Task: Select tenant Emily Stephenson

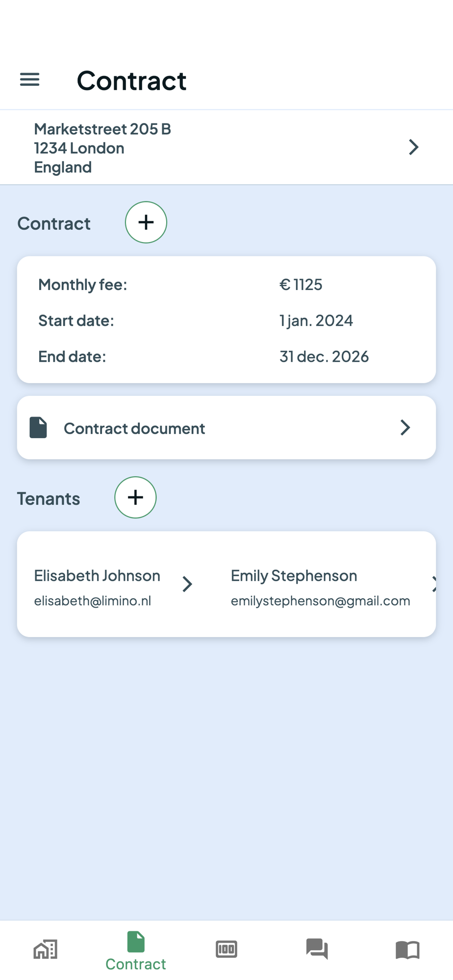Action: (294, 575)
